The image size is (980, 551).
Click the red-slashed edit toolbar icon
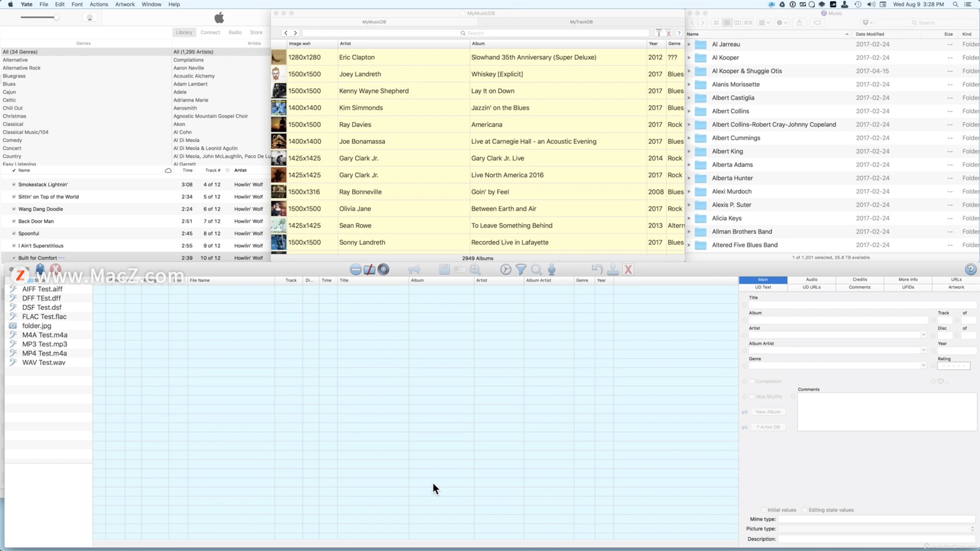(x=370, y=270)
